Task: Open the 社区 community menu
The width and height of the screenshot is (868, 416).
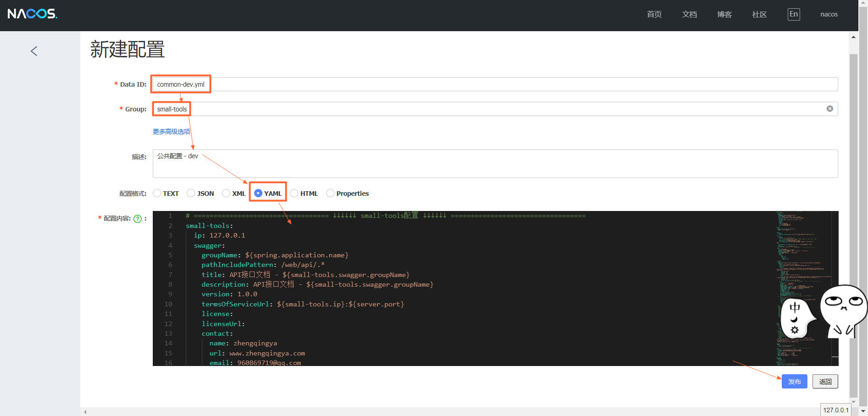Action: pyautogui.click(x=760, y=14)
